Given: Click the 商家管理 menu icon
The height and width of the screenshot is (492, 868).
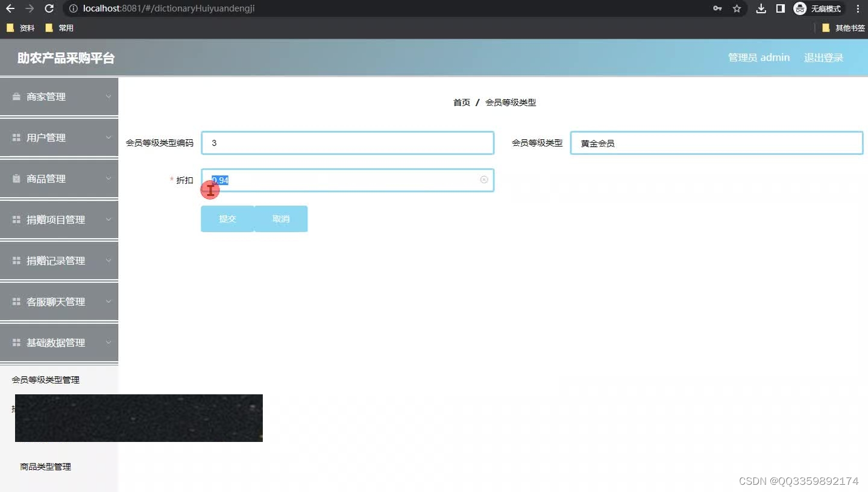Looking at the screenshot, I should coord(16,96).
